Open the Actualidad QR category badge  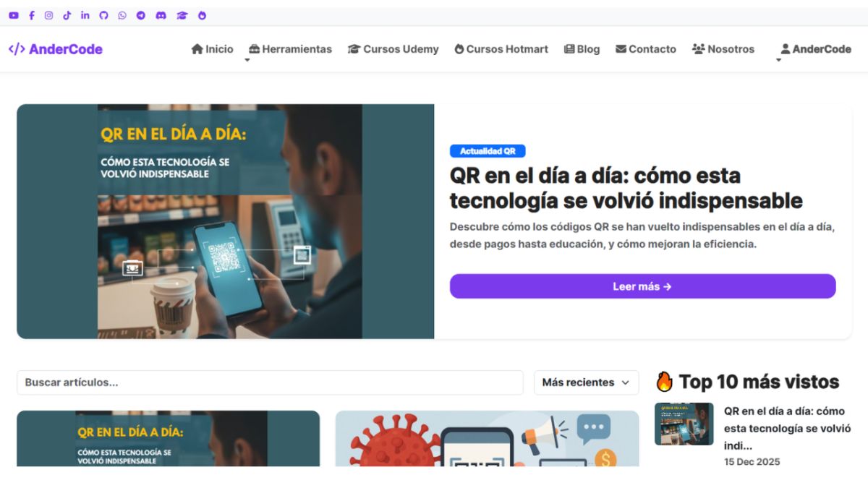point(488,151)
